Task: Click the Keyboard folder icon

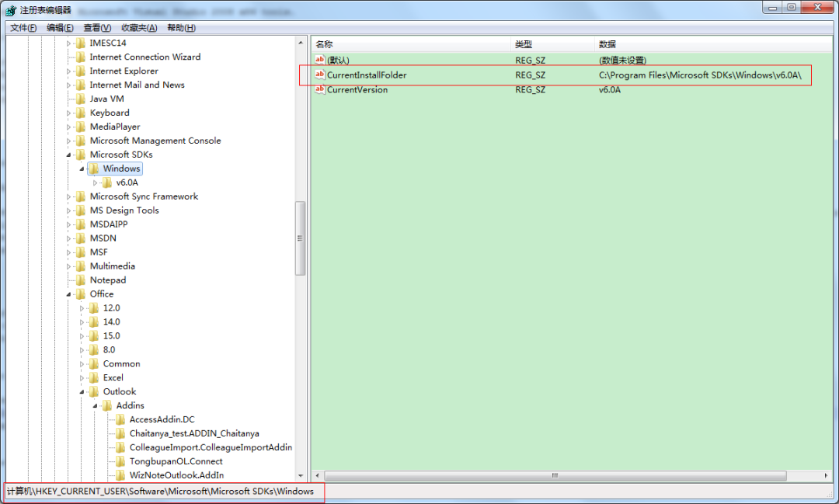Action: coord(81,113)
